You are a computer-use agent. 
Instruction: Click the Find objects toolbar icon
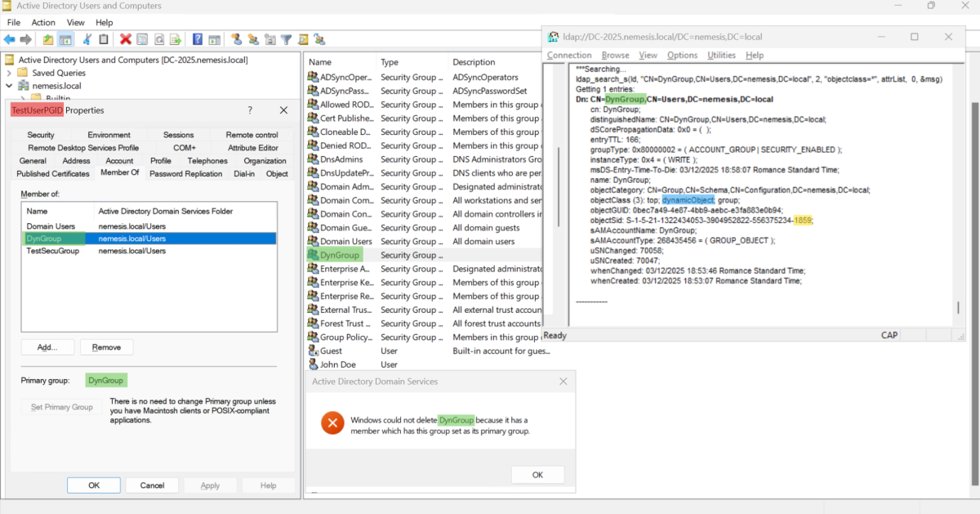point(303,39)
